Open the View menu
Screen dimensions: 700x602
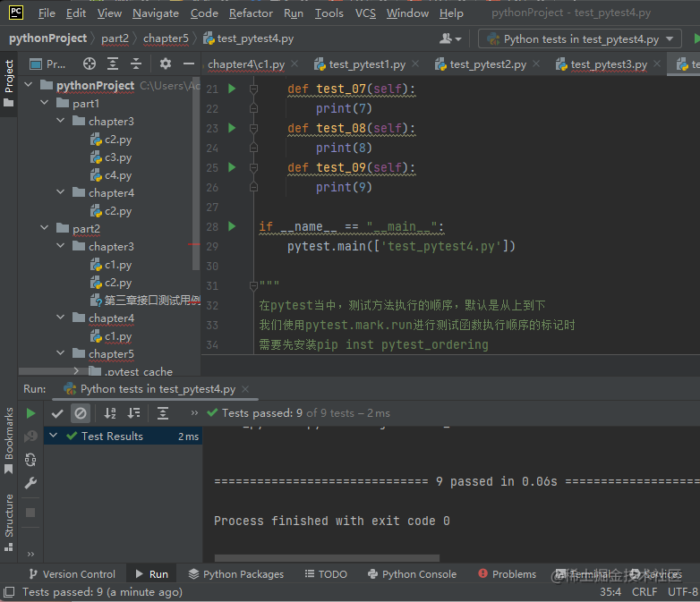point(109,13)
